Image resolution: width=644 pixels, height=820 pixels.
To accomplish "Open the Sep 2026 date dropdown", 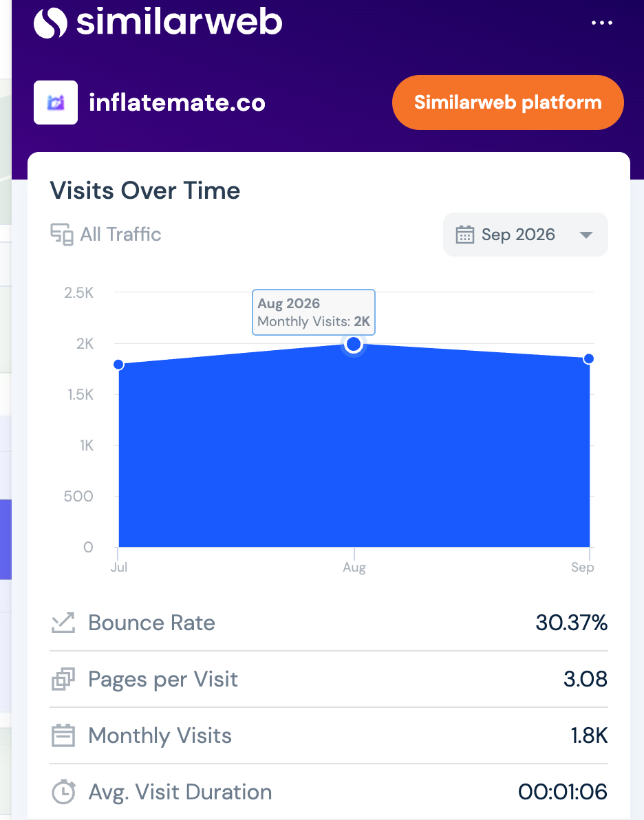I will 526,235.
